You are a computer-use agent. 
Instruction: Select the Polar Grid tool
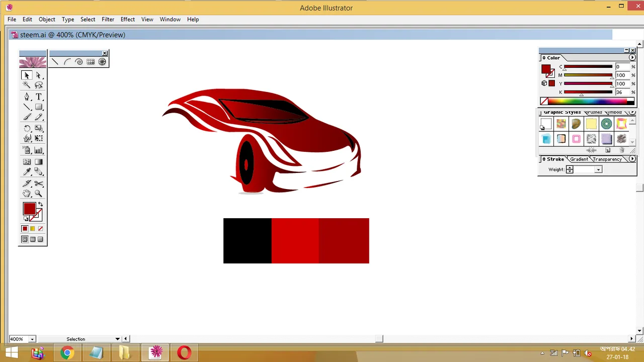click(102, 62)
